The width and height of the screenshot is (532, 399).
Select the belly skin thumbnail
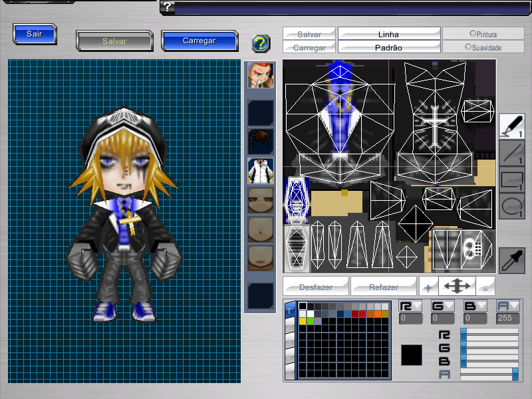coord(261,229)
